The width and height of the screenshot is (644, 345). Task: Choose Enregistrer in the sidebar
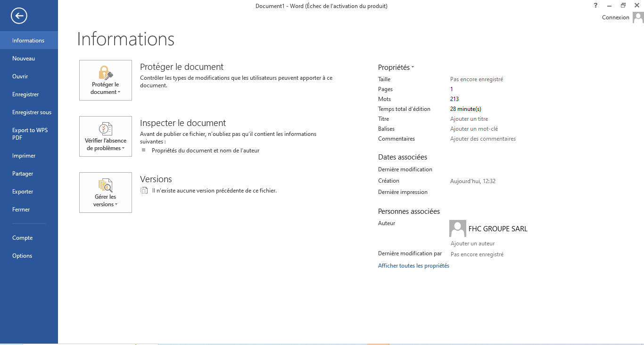click(29, 94)
